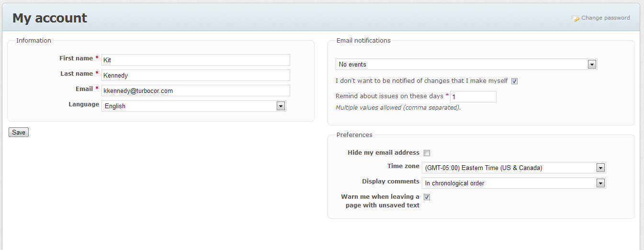This screenshot has height=250, width=644.
Task: Open the Language dropdown
Action: pyautogui.click(x=194, y=106)
